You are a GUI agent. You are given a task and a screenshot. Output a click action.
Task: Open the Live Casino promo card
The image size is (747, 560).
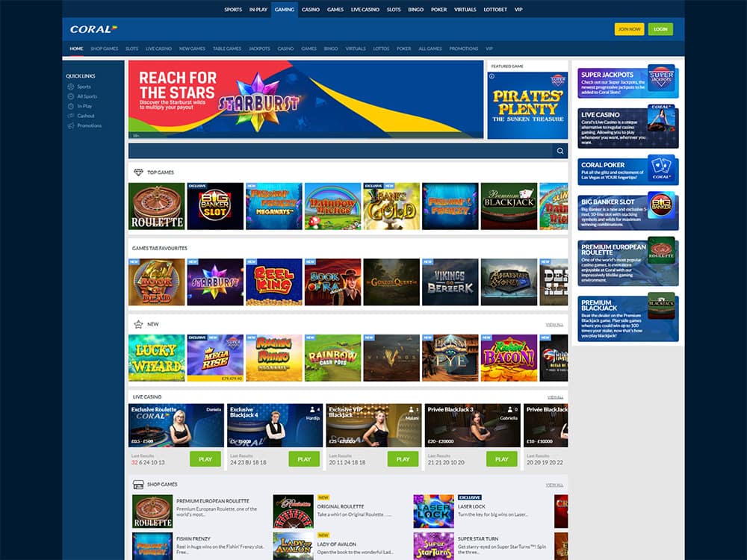coord(628,127)
